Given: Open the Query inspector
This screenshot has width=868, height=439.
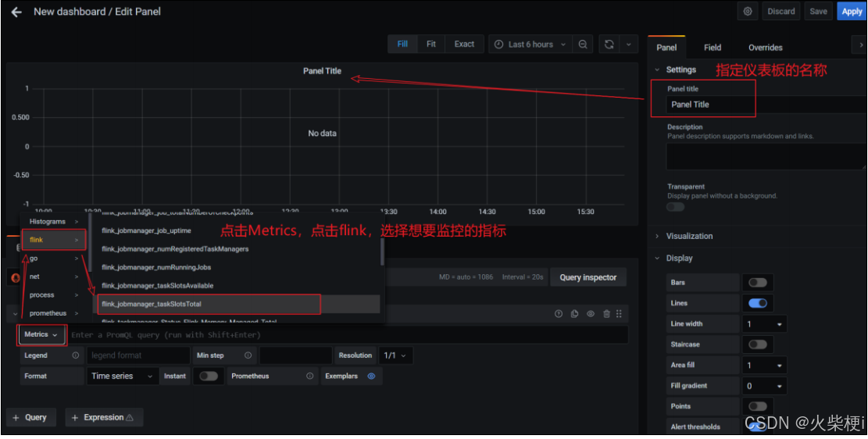Looking at the screenshot, I should pyautogui.click(x=588, y=277).
